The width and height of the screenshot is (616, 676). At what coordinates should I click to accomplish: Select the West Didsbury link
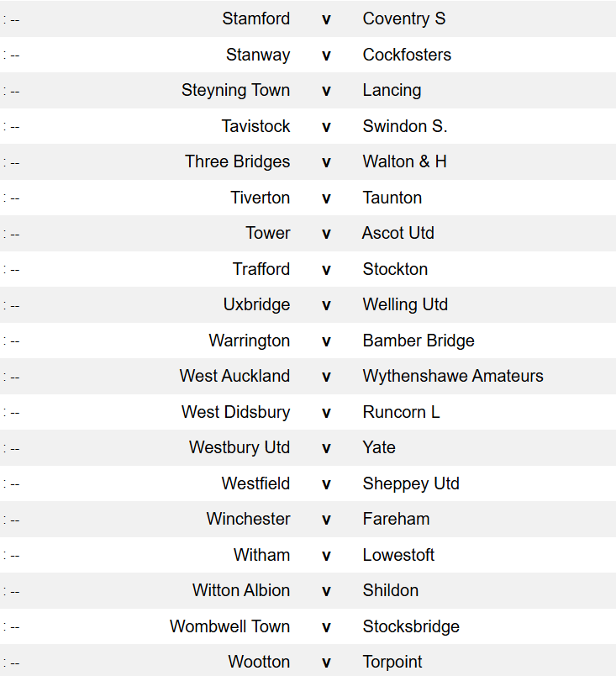point(235,413)
